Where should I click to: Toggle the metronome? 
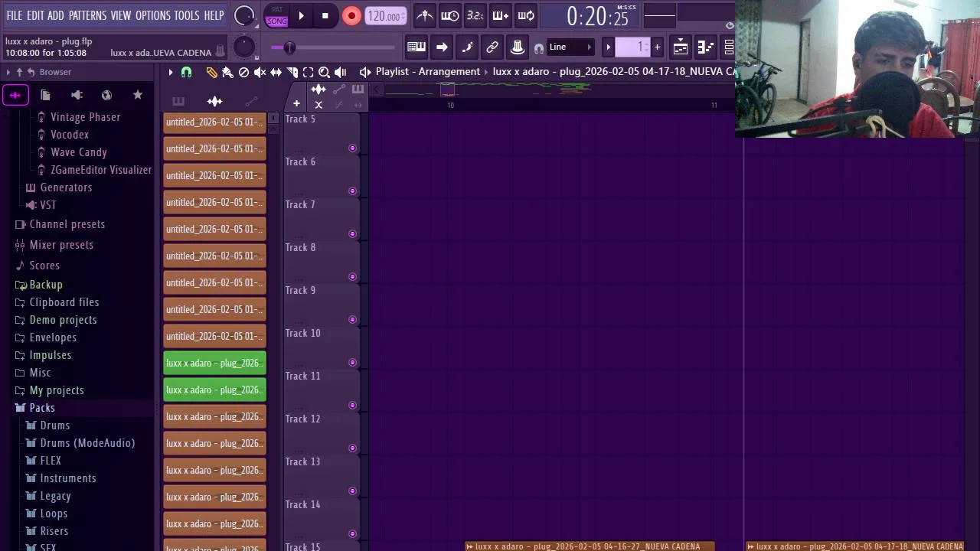coord(425,15)
